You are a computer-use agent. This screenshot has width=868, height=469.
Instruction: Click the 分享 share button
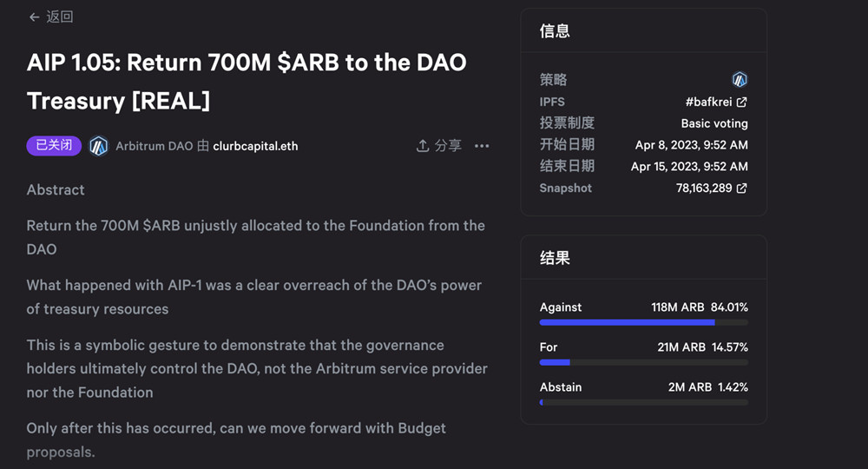(448, 146)
